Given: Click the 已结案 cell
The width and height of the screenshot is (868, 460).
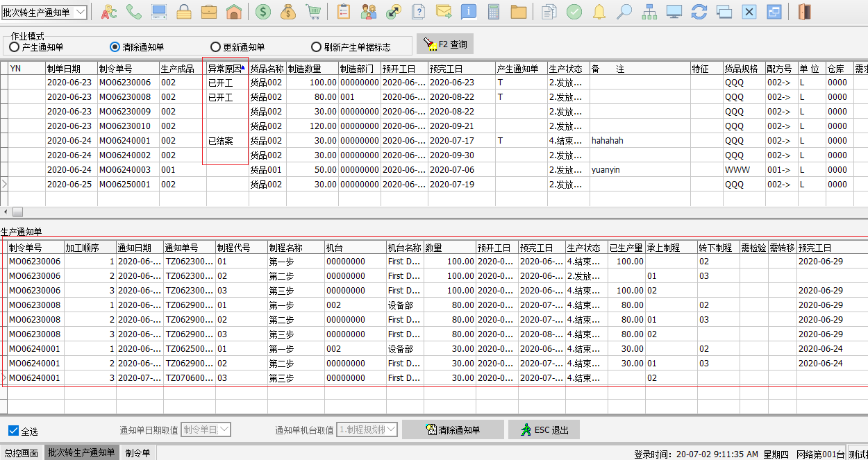Looking at the screenshot, I should point(227,141).
